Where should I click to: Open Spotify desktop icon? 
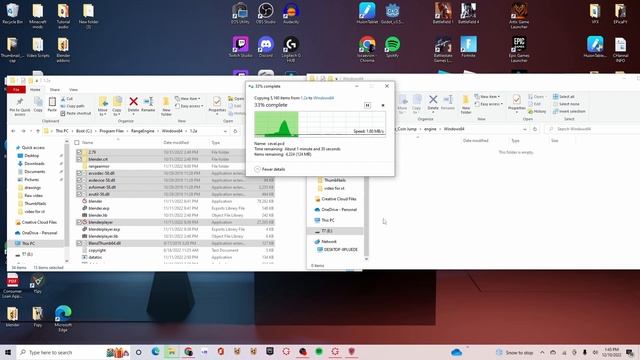tap(392, 47)
